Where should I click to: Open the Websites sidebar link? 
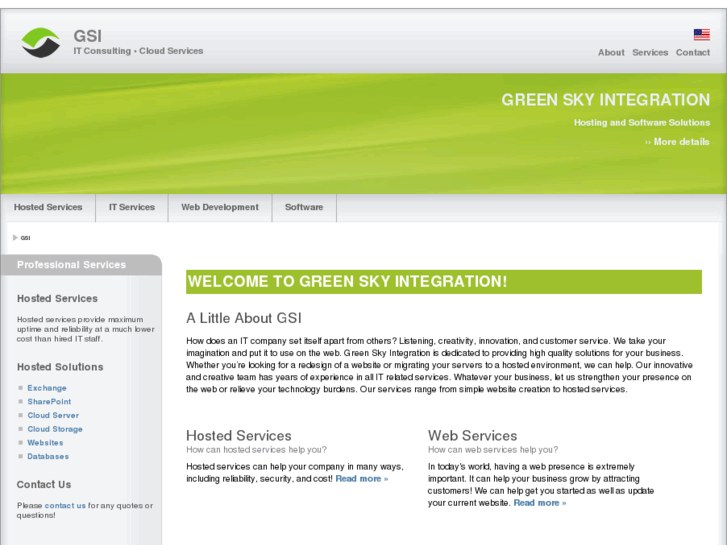45,442
